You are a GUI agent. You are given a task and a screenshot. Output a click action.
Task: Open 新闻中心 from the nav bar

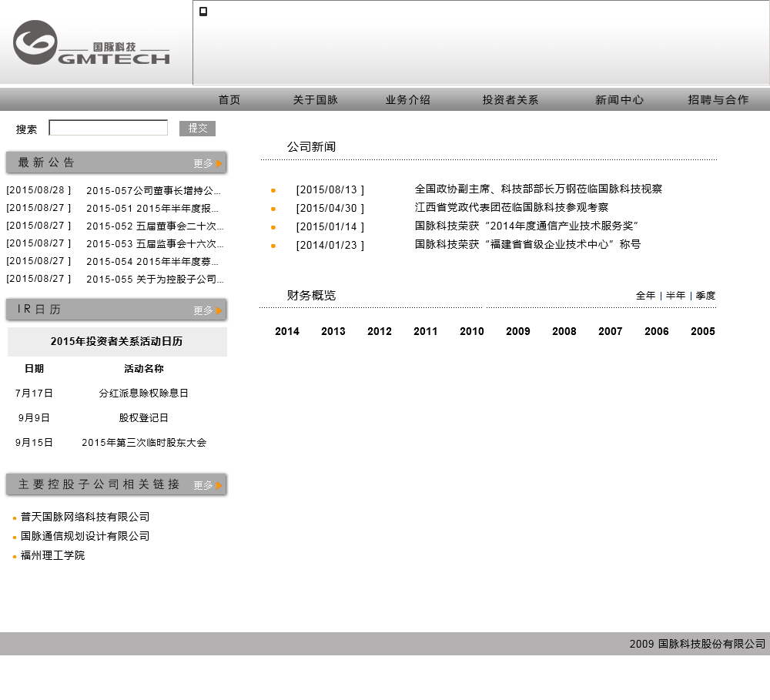tap(619, 99)
